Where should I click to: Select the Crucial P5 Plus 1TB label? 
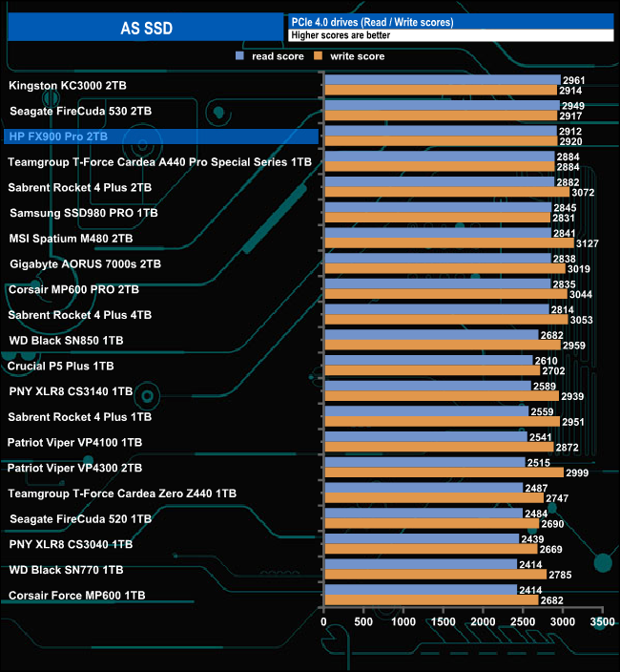[x=61, y=366]
